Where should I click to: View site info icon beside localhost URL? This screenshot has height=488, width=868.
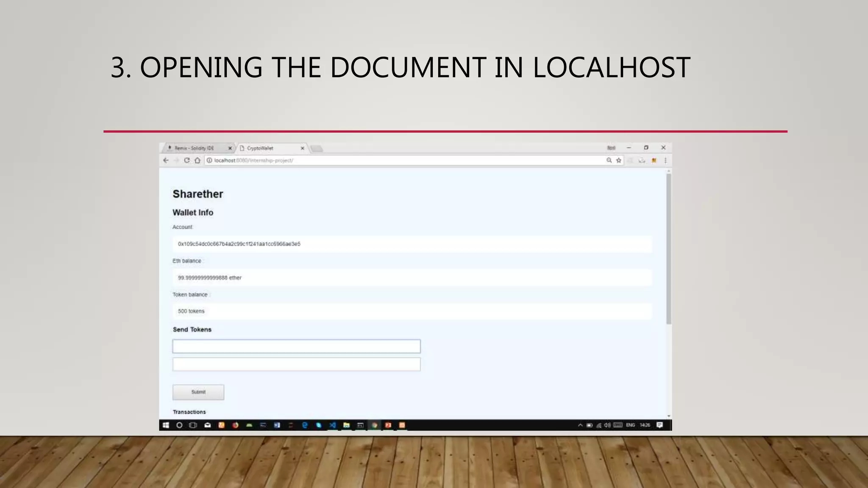209,161
